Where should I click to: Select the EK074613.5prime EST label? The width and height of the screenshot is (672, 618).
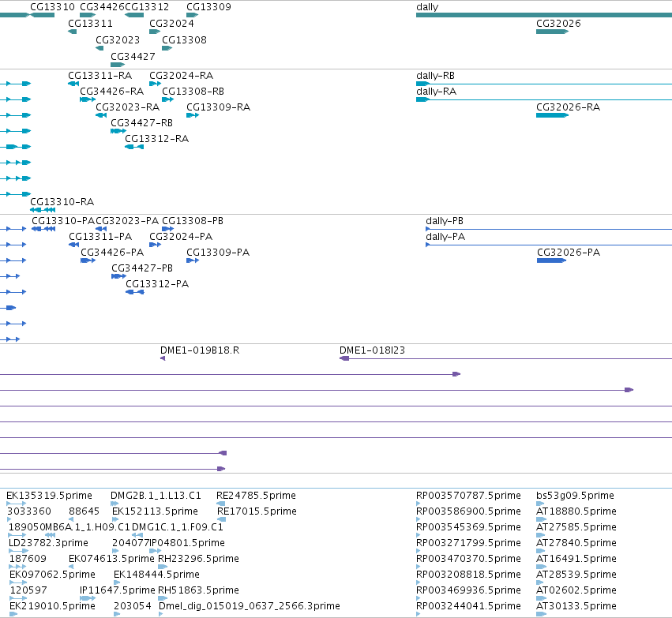[111, 559]
